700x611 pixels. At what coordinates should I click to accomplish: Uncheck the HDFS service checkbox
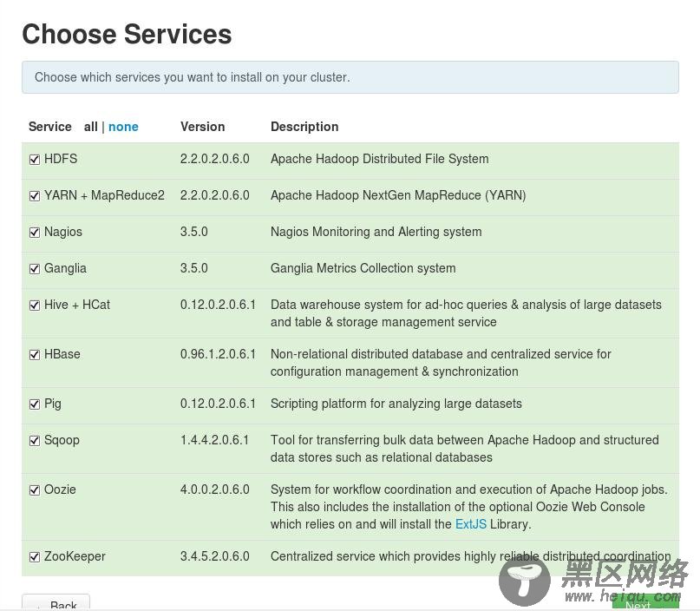35,160
